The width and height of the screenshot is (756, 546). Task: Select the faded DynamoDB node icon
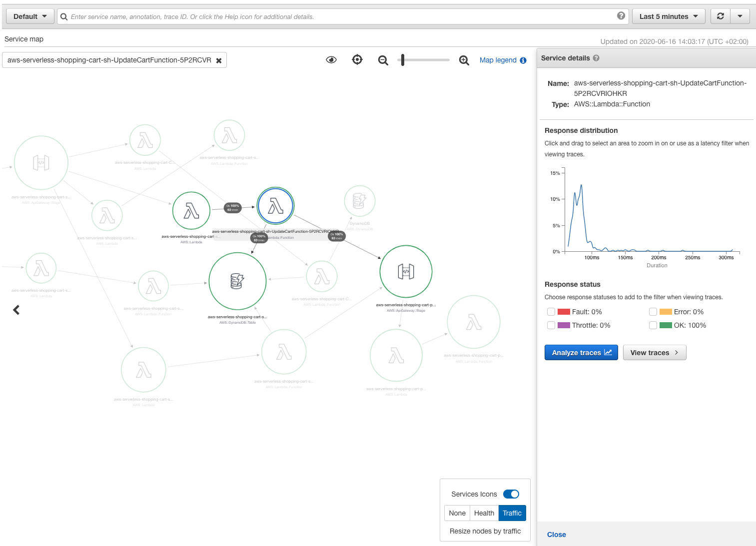coord(360,201)
